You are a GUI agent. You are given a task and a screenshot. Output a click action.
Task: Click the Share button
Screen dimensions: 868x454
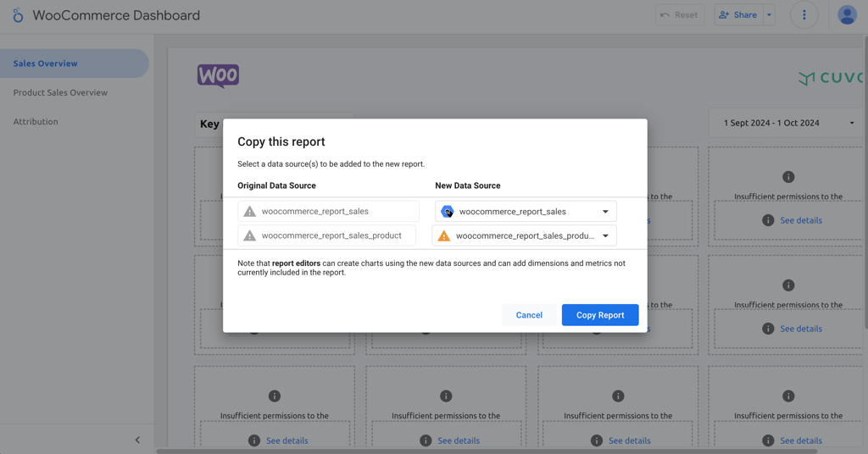pyautogui.click(x=738, y=15)
